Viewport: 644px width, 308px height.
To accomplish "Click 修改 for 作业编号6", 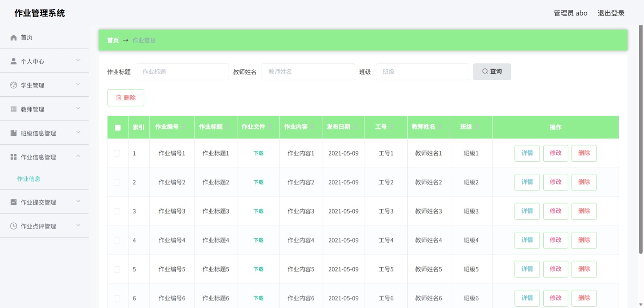I will pyautogui.click(x=556, y=298).
